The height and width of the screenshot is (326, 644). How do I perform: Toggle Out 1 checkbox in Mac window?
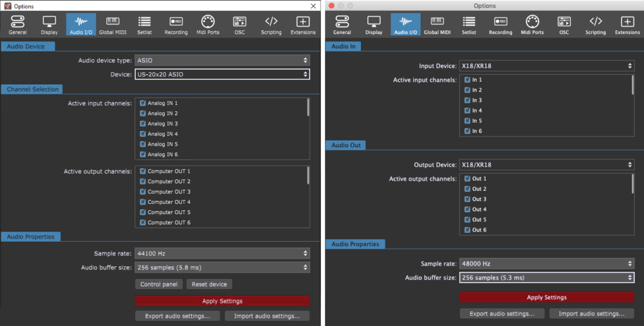coord(467,178)
